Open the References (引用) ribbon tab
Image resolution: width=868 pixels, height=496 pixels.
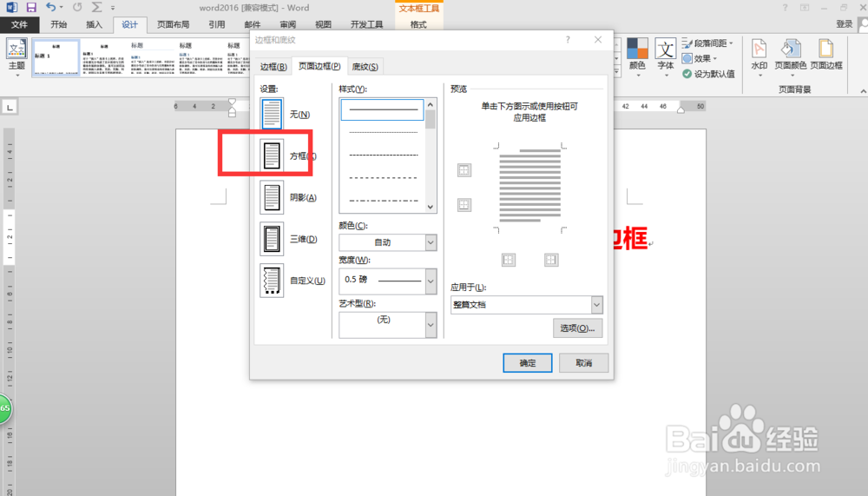click(x=216, y=24)
